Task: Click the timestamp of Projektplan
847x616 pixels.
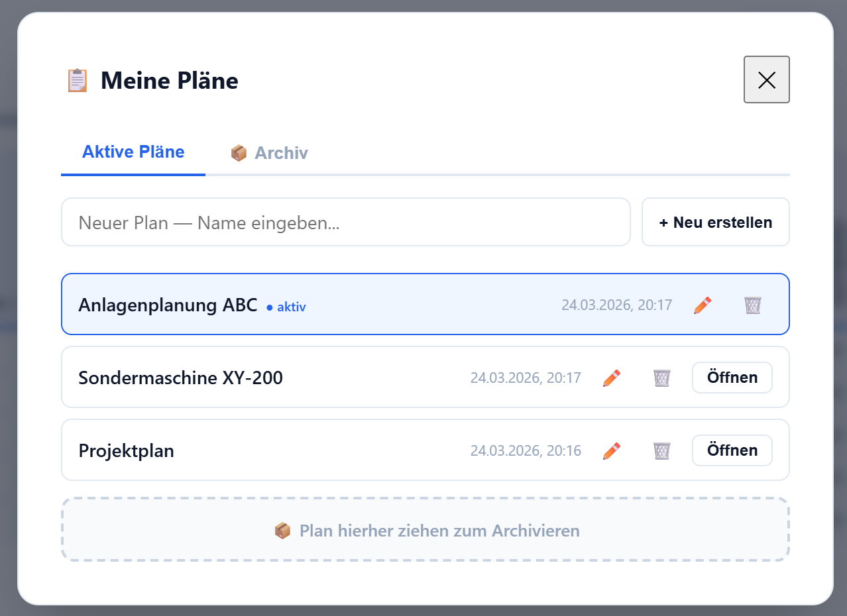Action: tap(526, 450)
